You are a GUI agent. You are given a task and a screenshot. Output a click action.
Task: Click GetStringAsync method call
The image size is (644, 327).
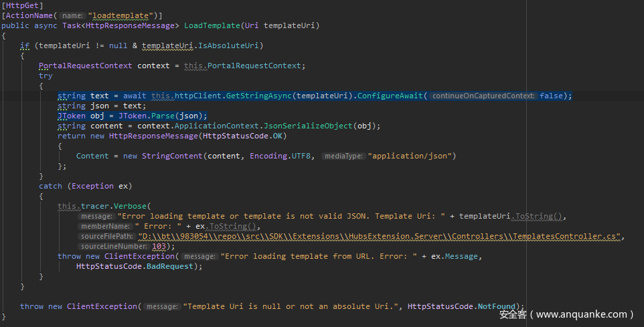tap(259, 96)
